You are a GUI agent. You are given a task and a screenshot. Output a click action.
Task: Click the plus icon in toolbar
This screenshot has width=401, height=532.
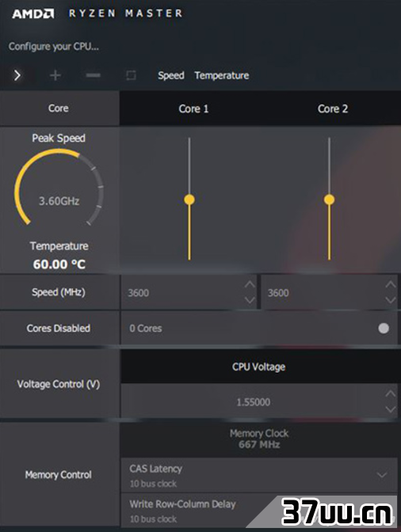(x=55, y=75)
